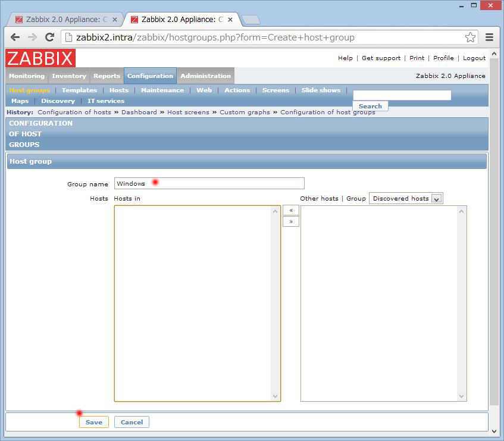This screenshot has width=504, height=441.
Task: Open the Actions section
Action: point(237,90)
